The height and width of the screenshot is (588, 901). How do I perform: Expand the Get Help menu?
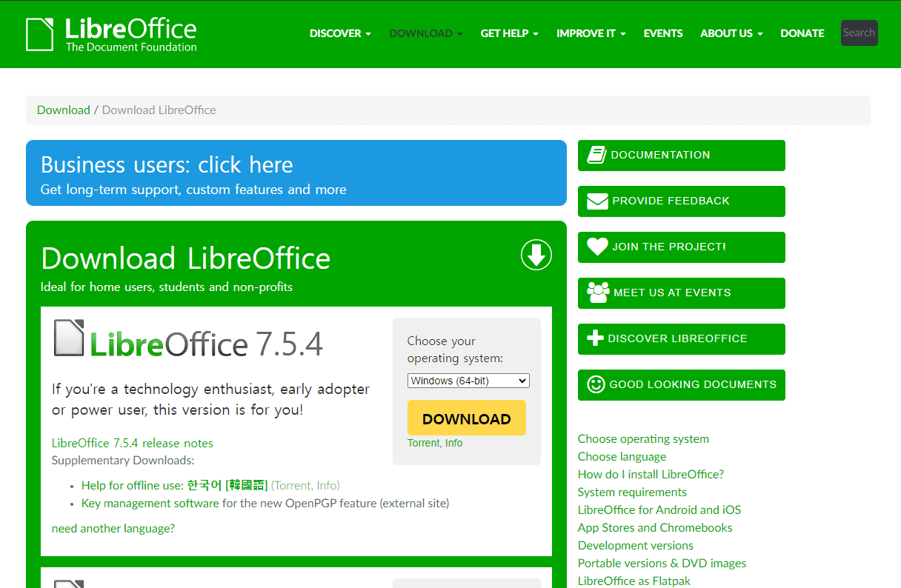(509, 33)
